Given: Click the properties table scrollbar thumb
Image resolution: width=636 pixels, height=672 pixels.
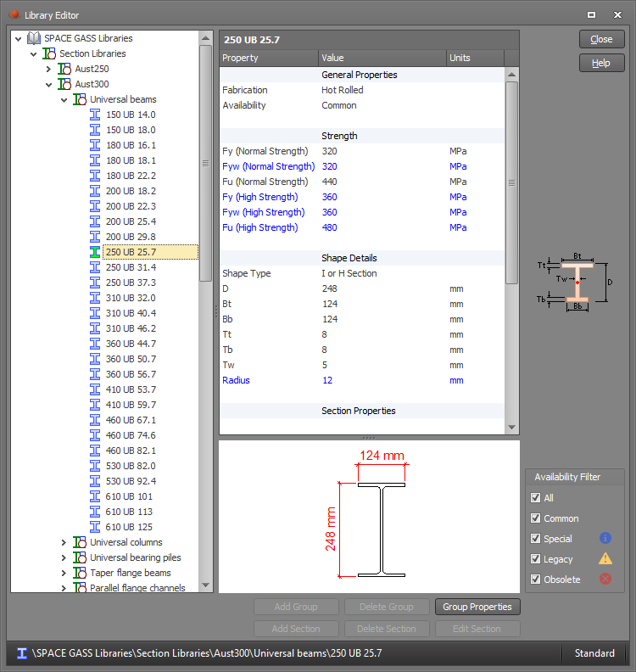Looking at the screenshot, I should tap(511, 183).
